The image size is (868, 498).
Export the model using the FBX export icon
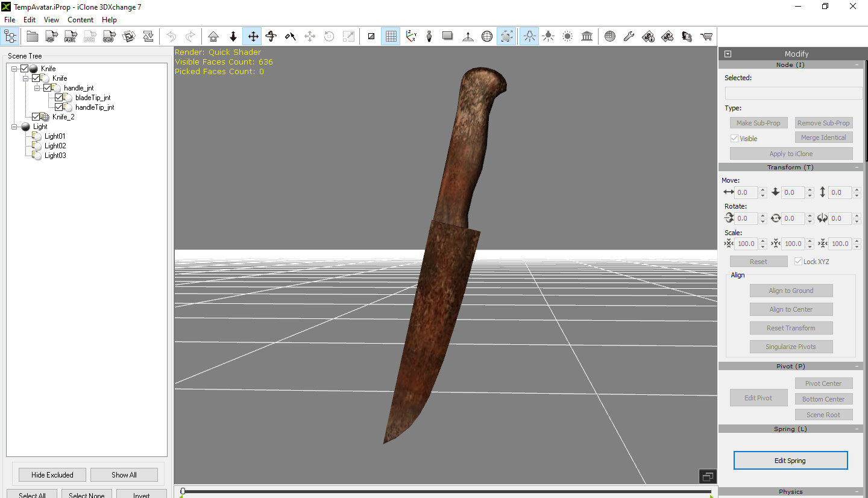(x=70, y=36)
